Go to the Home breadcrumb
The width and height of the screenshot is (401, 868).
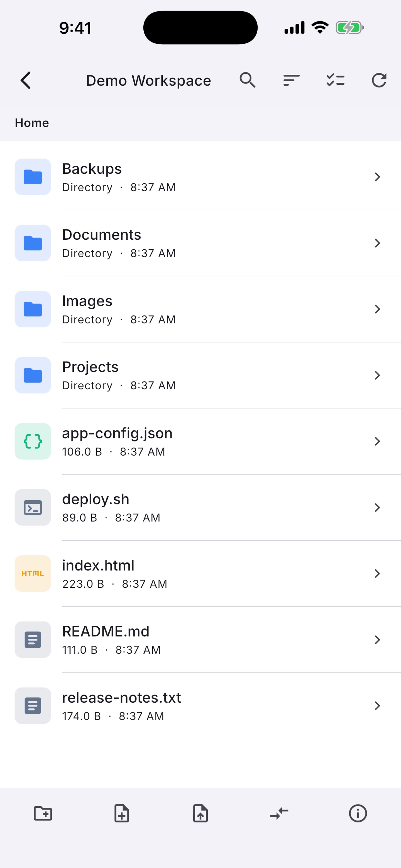[32, 123]
